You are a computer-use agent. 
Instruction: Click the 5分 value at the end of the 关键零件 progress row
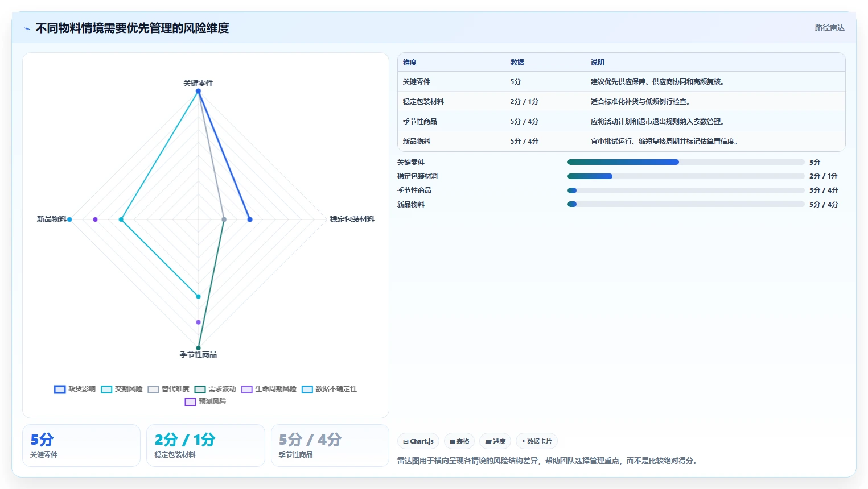(x=815, y=162)
